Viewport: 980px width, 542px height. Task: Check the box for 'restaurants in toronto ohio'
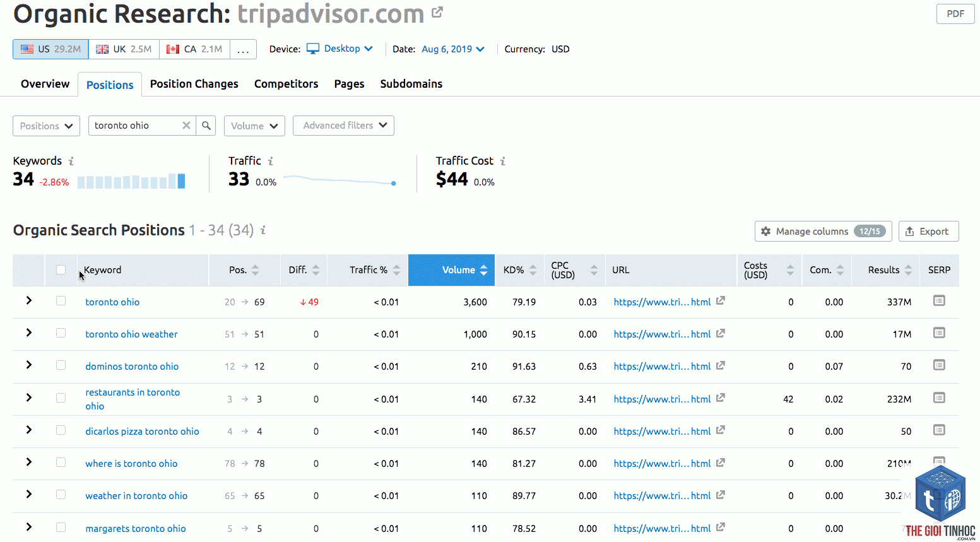[x=61, y=398]
